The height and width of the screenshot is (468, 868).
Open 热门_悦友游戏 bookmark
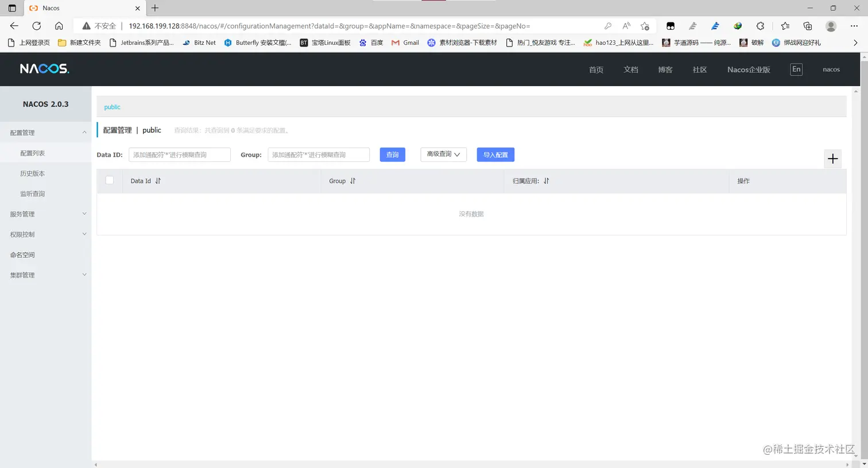(x=540, y=42)
